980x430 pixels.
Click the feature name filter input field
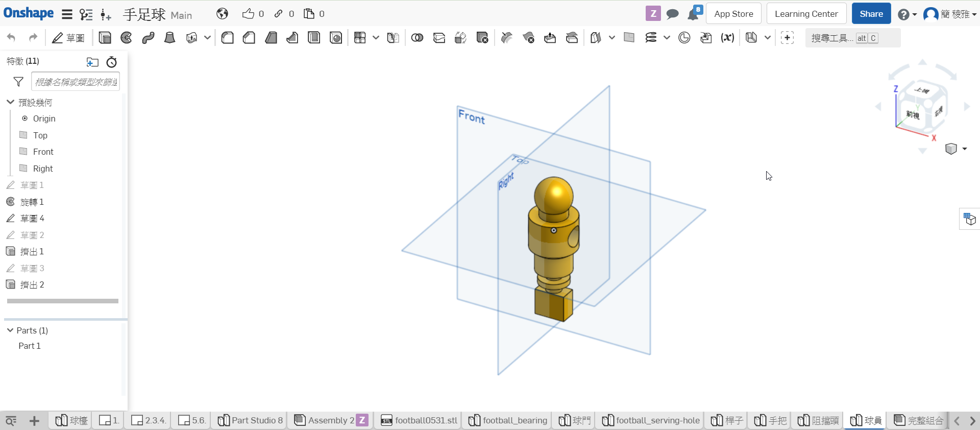(x=76, y=82)
